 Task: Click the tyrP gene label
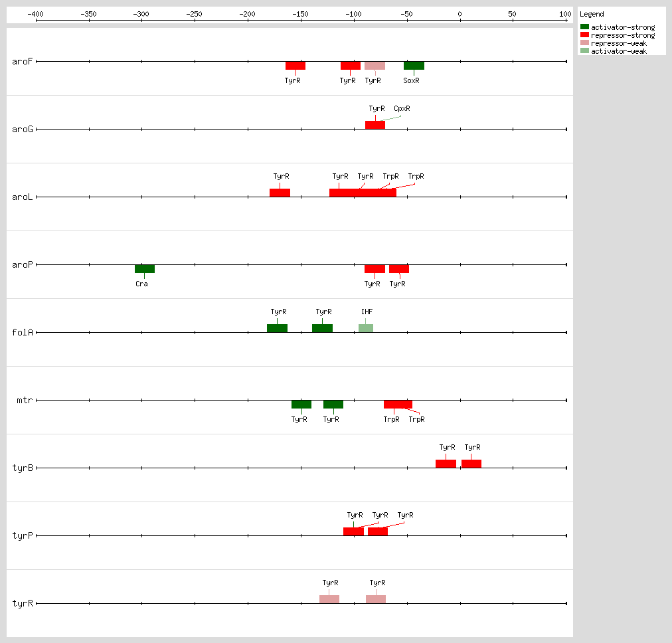(x=23, y=535)
